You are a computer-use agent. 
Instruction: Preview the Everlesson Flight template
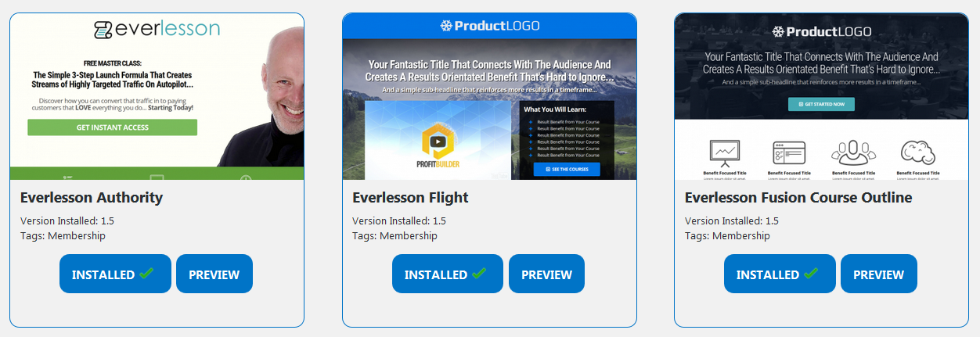pos(546,274)
